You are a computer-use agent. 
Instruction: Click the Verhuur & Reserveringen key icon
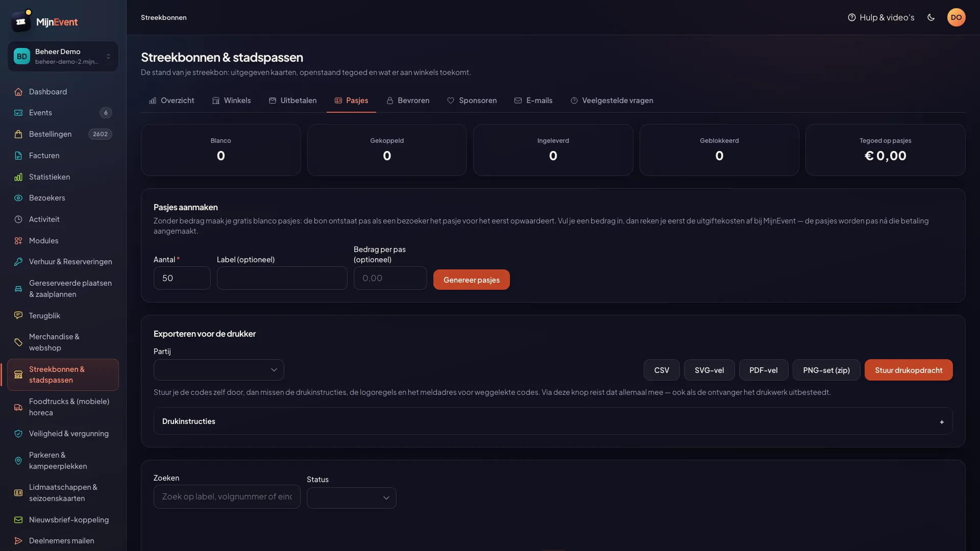point(18,262)
